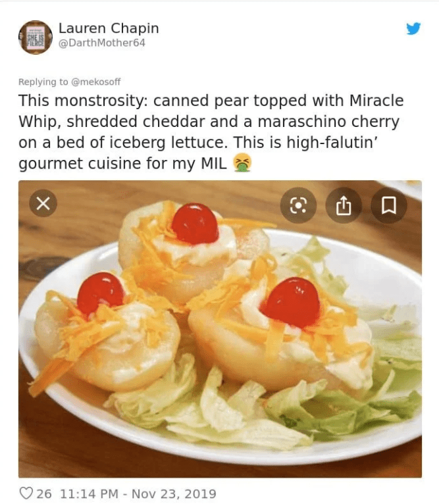The height and width of the screenshot is (504, 439).
Task: Click the Twitter bird logo
Action: click(x=413, y=28)
